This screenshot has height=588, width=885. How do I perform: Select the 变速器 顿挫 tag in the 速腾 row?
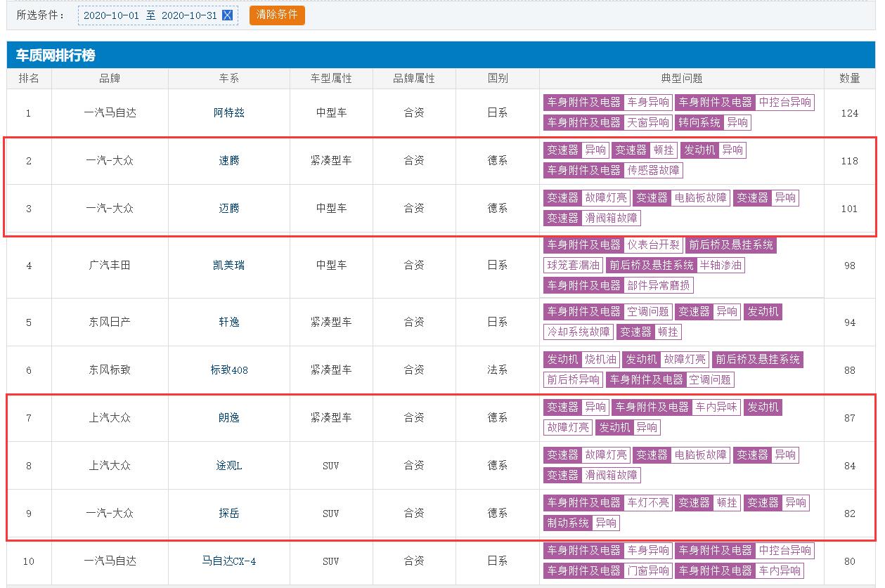click(645, 150)
